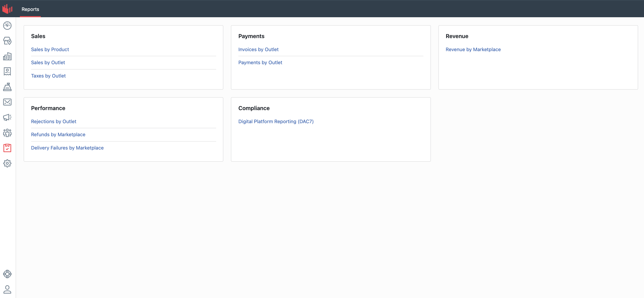Click the receipt orders icon in sidebar
The width and height of the screenshot is (644, 298).
point(7,71)
